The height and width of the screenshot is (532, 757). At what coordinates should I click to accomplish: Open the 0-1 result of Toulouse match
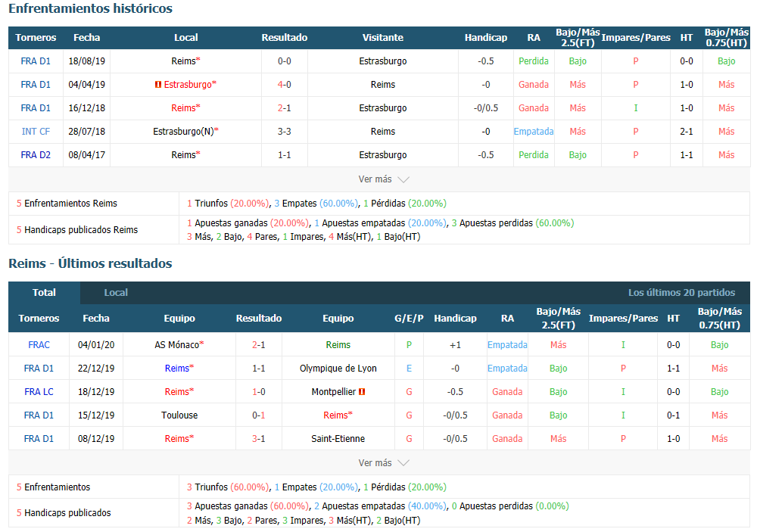click(x=259, y=415)
